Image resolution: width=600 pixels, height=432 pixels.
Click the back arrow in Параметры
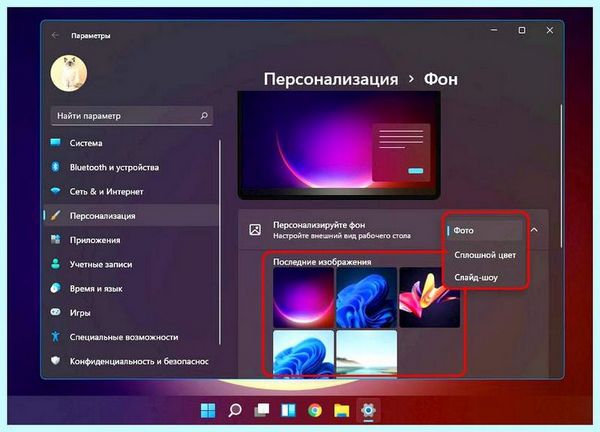click(x=55, y=35)
